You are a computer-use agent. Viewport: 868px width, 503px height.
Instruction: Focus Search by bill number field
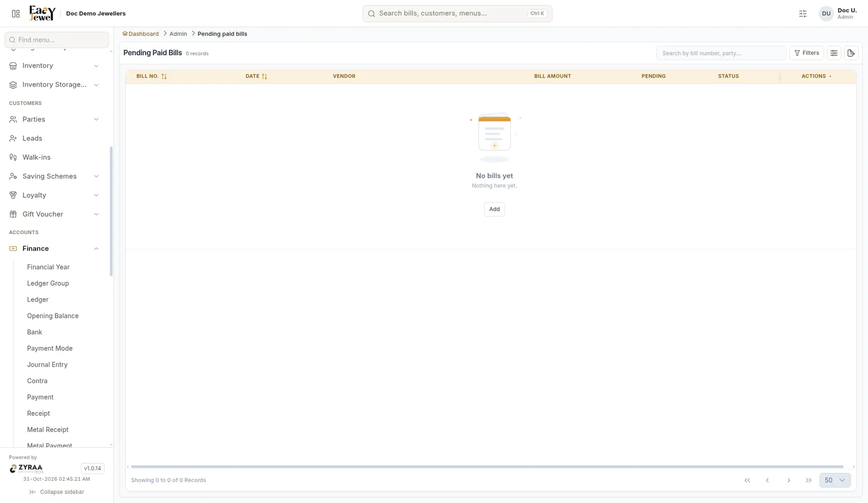721,53
